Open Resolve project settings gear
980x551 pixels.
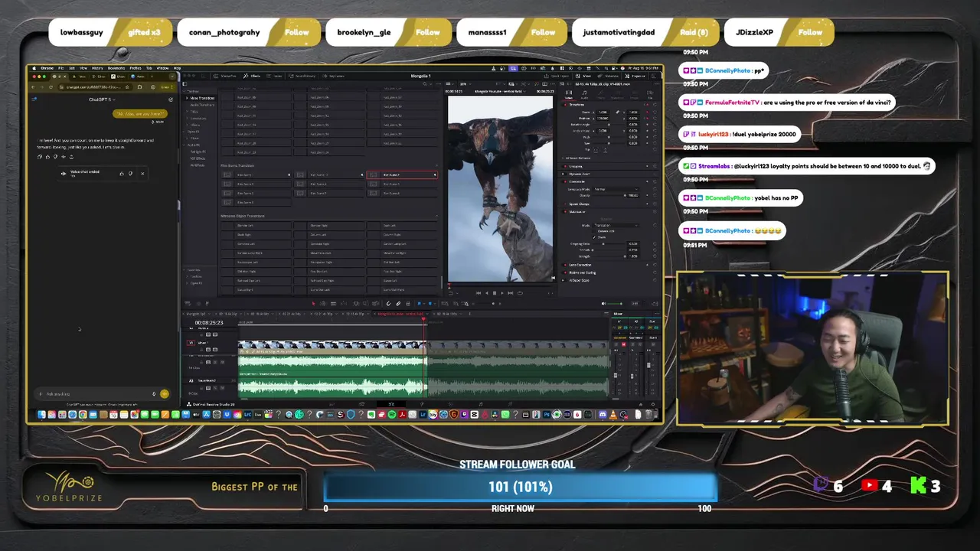[x=653, y=404]
